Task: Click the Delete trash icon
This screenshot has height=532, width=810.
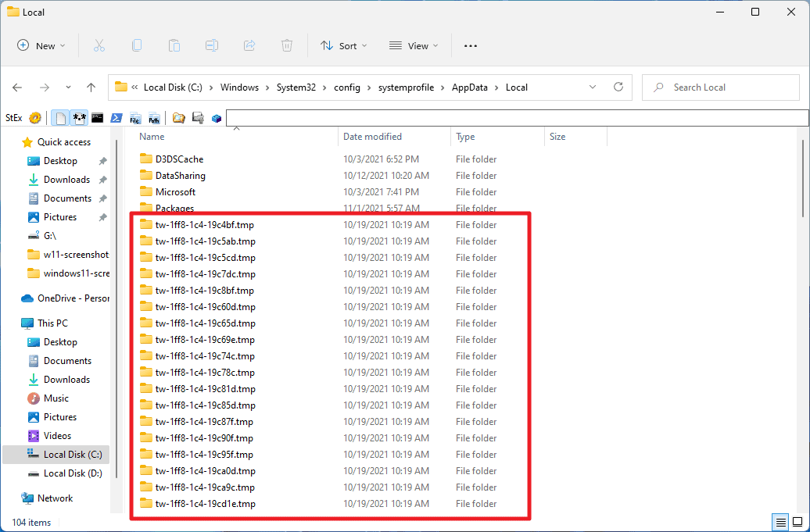Action: [x=287, y=45]
